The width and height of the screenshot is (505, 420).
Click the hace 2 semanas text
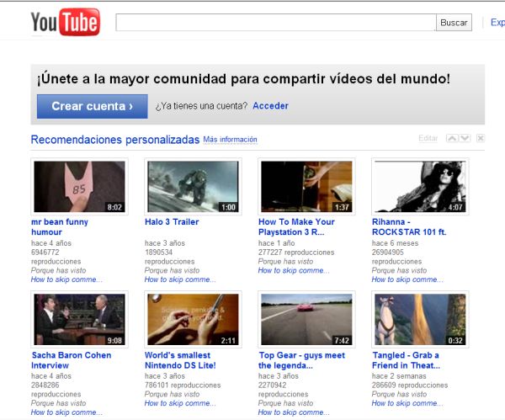(x=399, y=376)
